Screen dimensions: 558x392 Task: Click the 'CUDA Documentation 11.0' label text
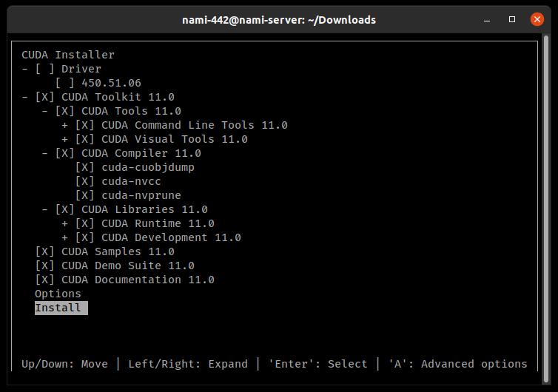click(x=138, y=280)
